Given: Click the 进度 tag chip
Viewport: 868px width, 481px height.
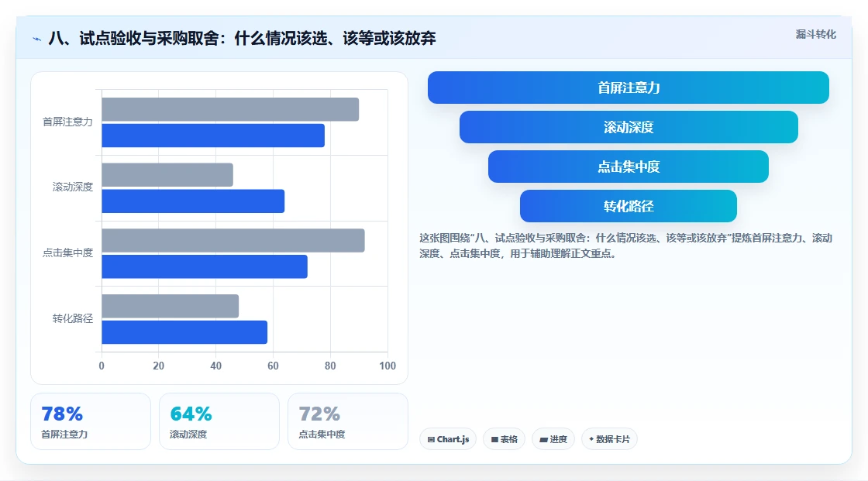Looking at the screenshot, I should [553, 439].
